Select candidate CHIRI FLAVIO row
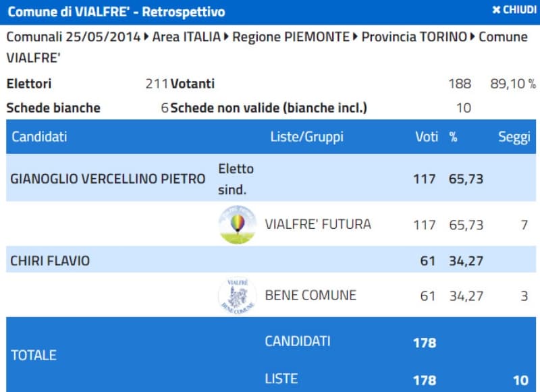The image size is (540, 392). pyautogui.click(x=50, y=260)
